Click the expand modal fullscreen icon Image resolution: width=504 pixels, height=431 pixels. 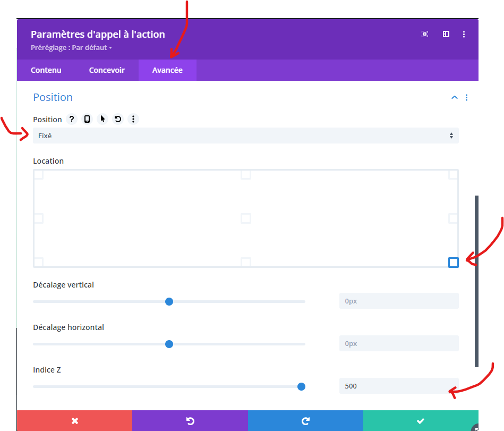[425, 34]
